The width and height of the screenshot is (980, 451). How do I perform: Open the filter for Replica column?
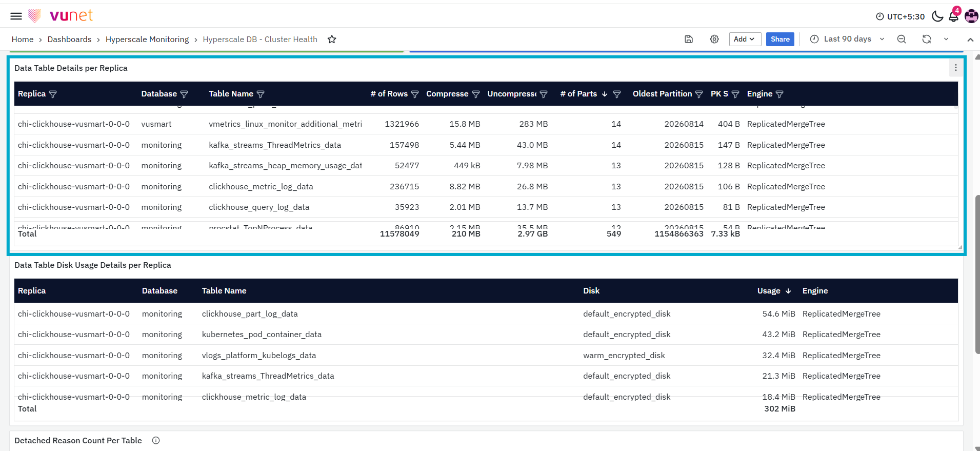pos(53,94)
